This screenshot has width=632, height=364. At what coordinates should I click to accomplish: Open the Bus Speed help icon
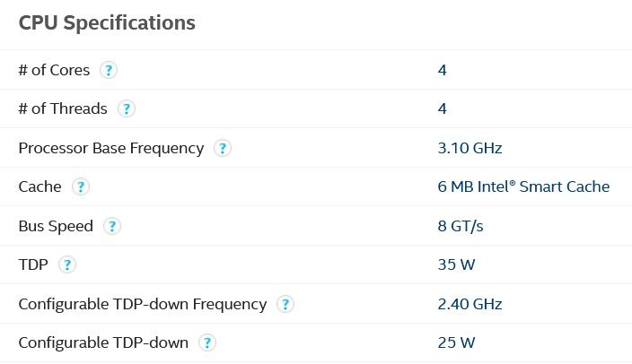(x=112, y=226)
